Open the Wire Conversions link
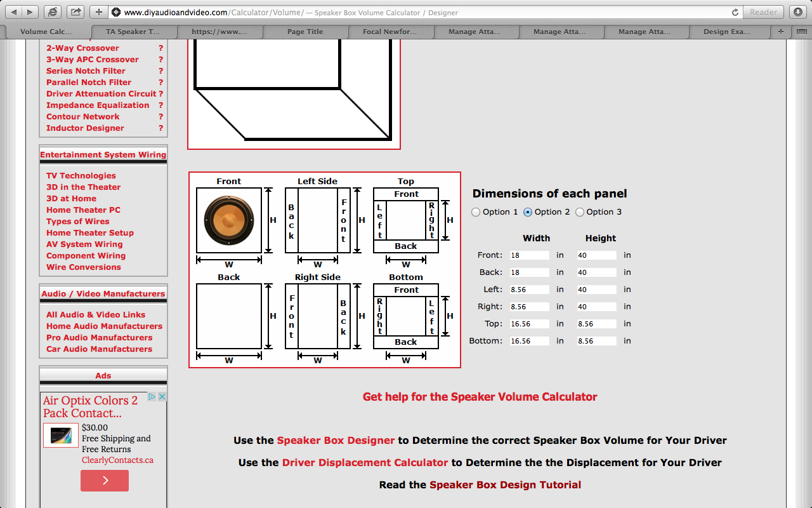812x508 pixels. (x=84, y=267)
